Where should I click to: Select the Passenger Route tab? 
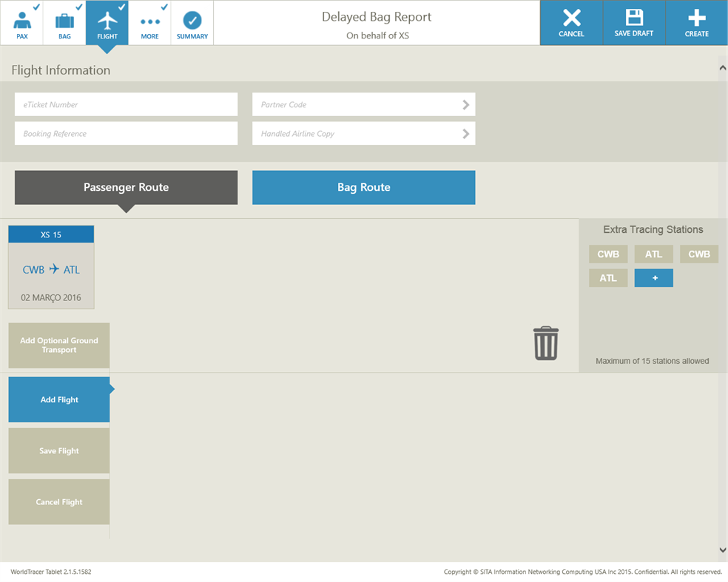[x=126, y=187]
